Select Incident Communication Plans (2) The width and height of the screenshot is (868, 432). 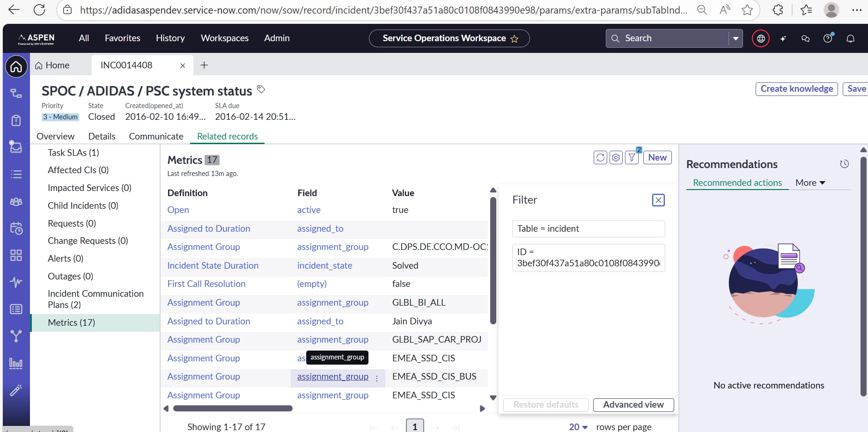pyautogui.click(x=96, y=299)
